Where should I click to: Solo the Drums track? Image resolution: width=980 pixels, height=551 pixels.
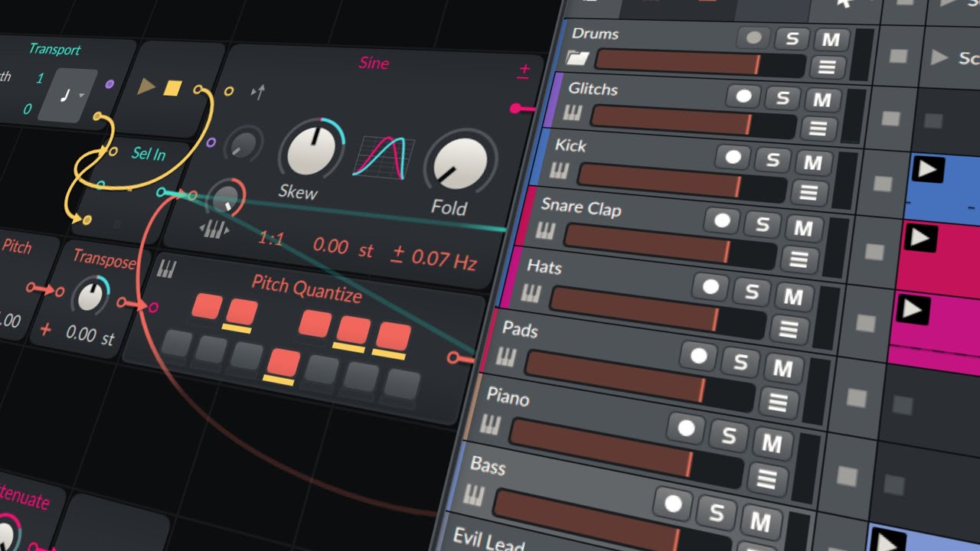click(792, 39)
